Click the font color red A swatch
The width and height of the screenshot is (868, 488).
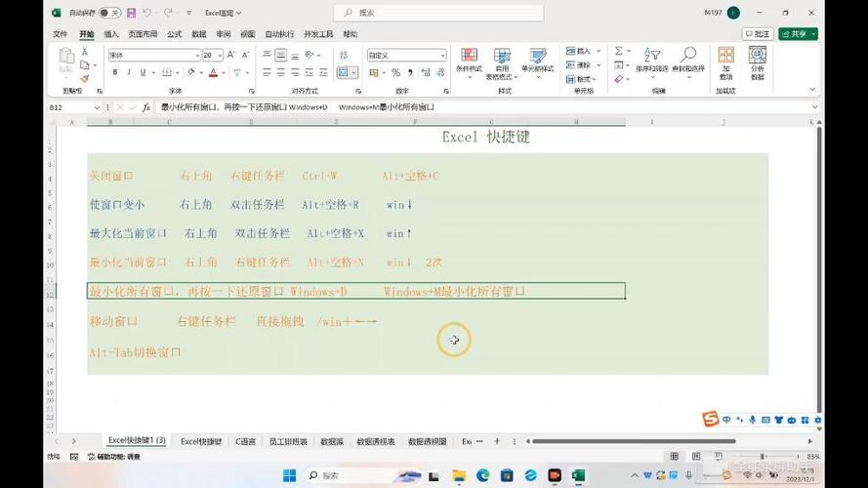pyautogui.click(x=213, y=72)
